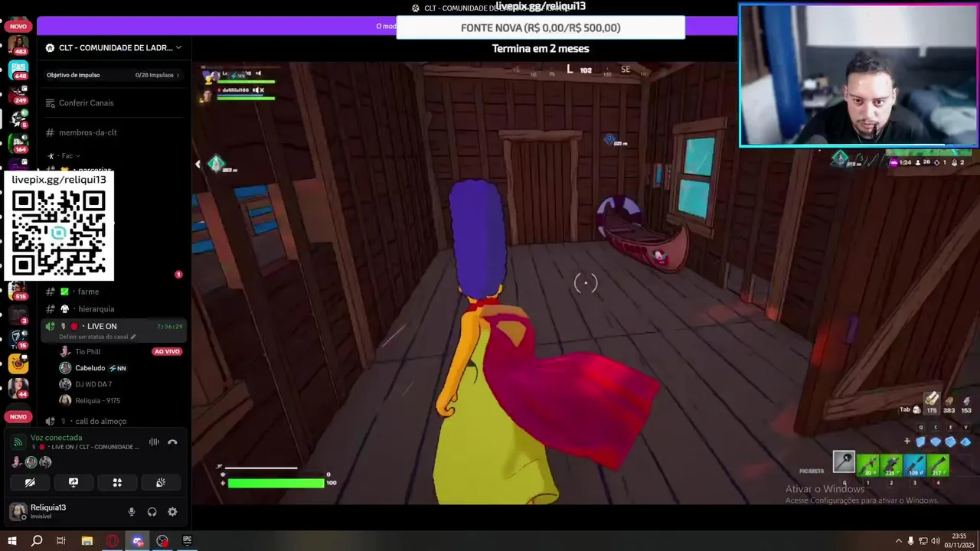Open Discord user settings gear

172,512
